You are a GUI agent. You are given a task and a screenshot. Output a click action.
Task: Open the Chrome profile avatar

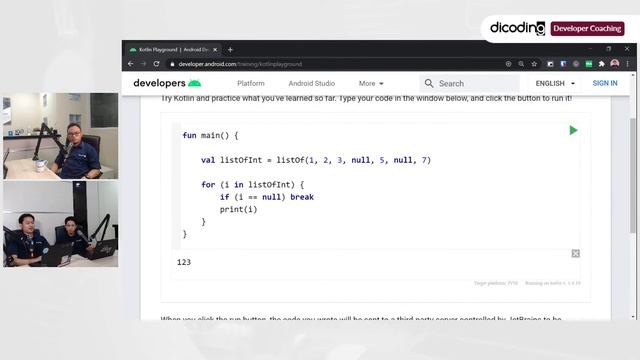(615, 64)
